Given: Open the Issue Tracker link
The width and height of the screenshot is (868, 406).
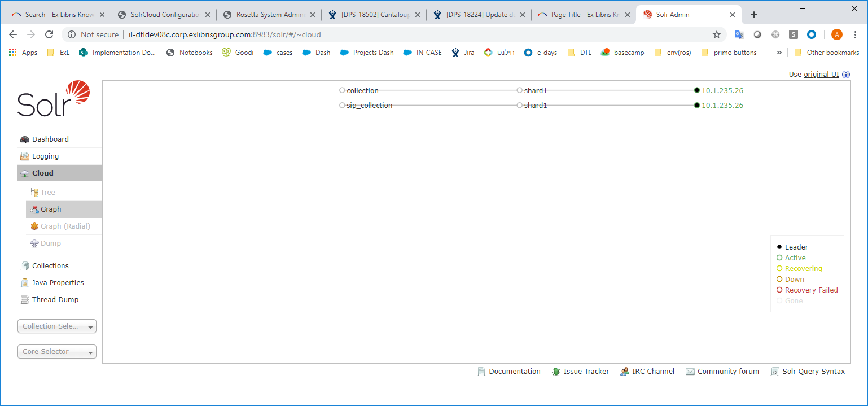Looking at the screenshot, I should coord(586,372).
